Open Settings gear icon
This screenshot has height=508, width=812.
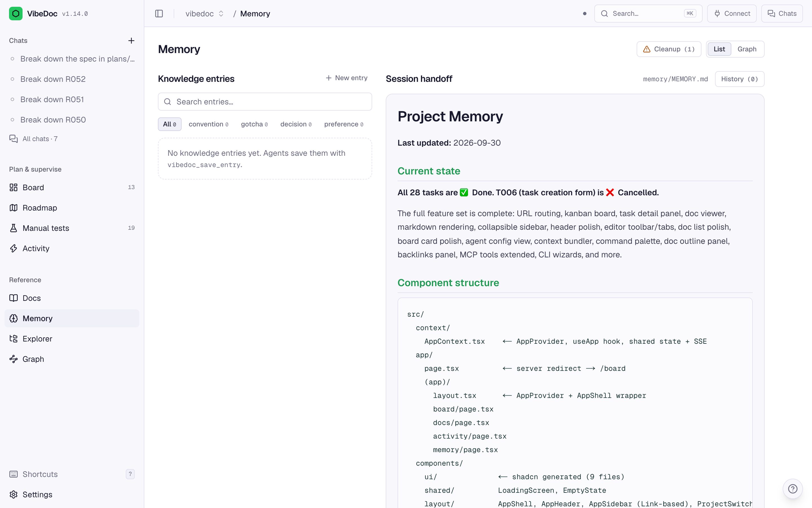pyautogui.click(x=14, y=494)
